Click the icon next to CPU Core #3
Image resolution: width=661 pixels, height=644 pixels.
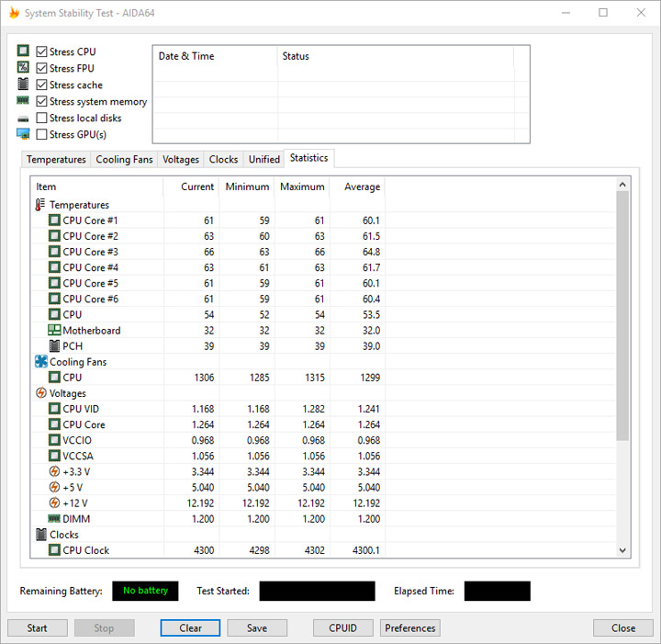(x=54, y=252)
